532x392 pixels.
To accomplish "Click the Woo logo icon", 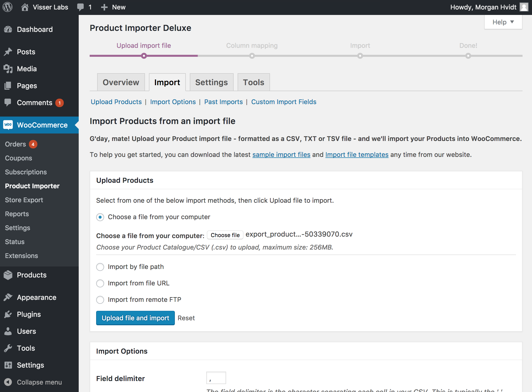I will (x=8, y=125).
